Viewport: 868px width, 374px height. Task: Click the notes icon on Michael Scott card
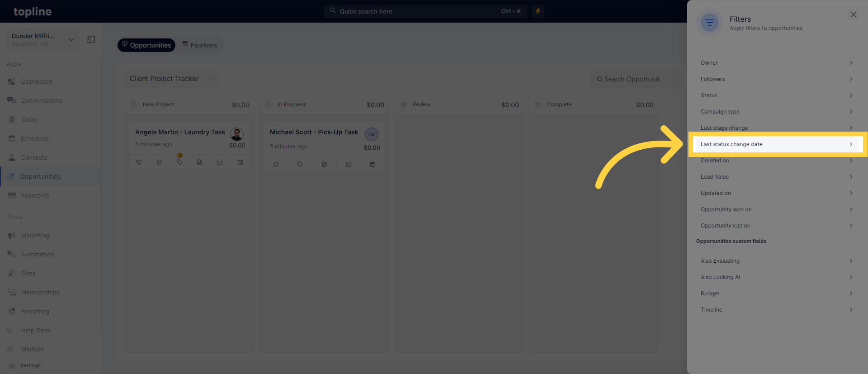point(324,165)
